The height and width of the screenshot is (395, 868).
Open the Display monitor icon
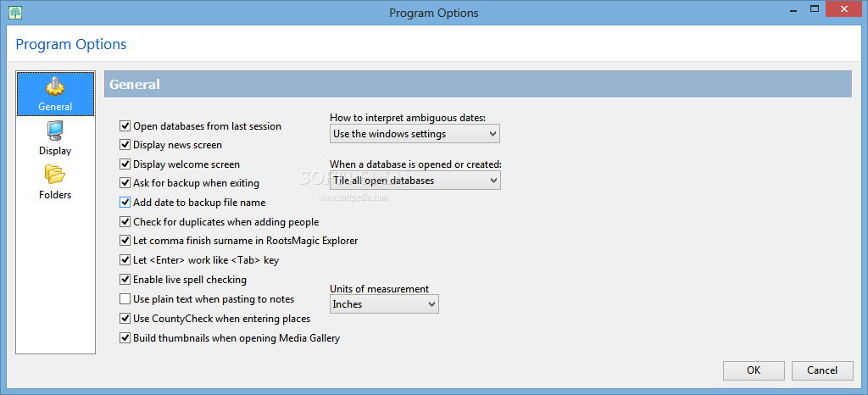point(55,131)
